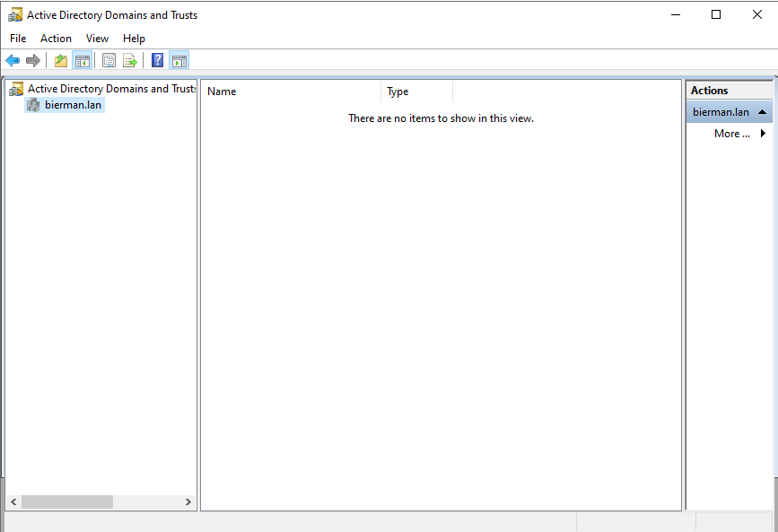
Task: Toggle Show/Hide Console Tree button
Action: [82, 60]
